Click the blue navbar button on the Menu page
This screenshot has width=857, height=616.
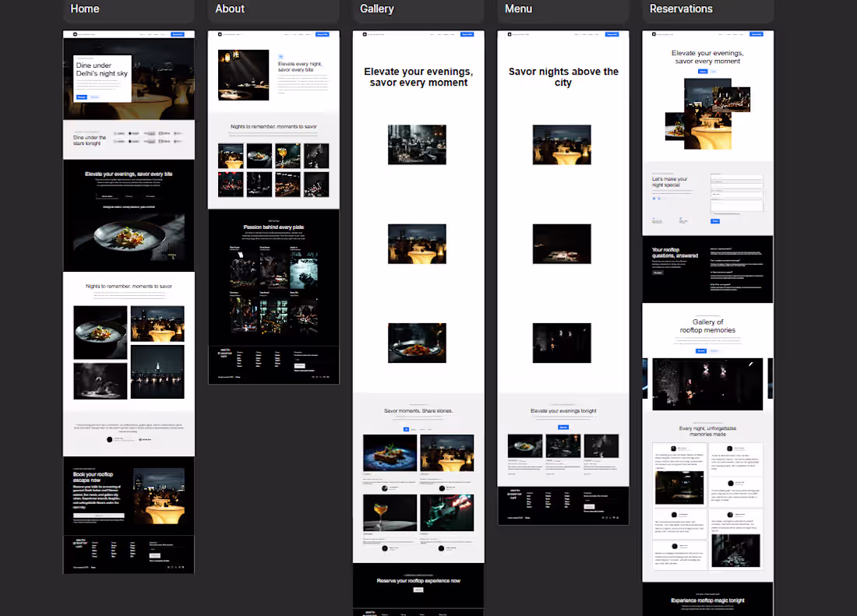pos(612,34)
